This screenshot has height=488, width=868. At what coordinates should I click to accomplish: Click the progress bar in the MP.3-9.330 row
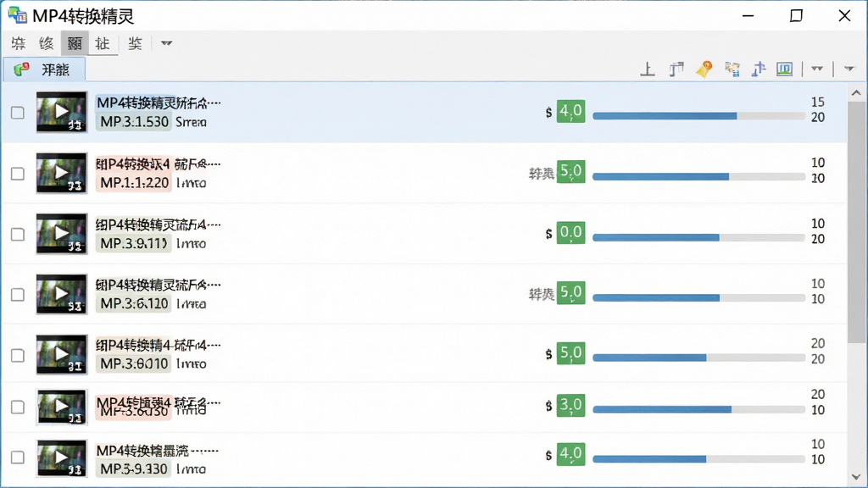(698, 458)
